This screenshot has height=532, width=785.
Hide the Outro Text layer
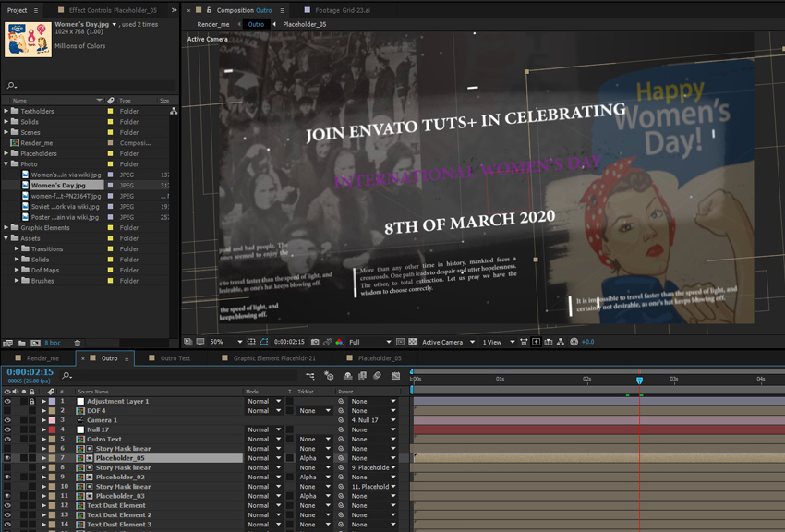(7, 439)
